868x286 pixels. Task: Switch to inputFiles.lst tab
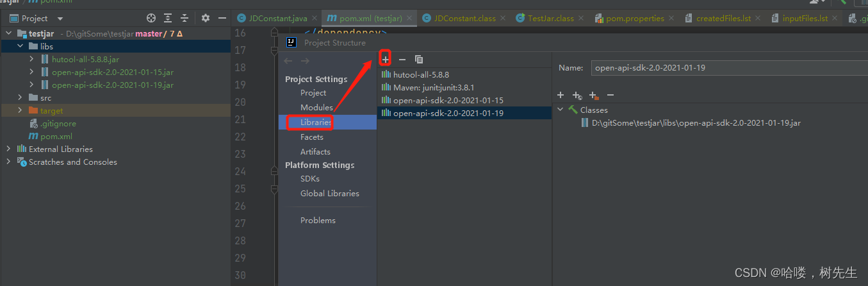(x=805, y=19)
